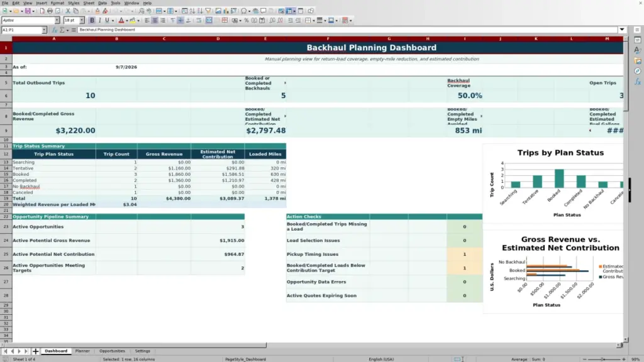Click zoom out minus button
This screenshot has width=644, height=362.
(x=585, y=359)
